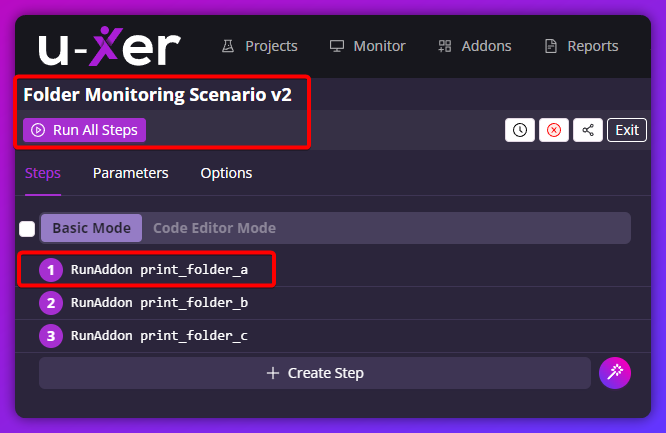
Task: Click the share scenario icon button
Action: (587, 130)
